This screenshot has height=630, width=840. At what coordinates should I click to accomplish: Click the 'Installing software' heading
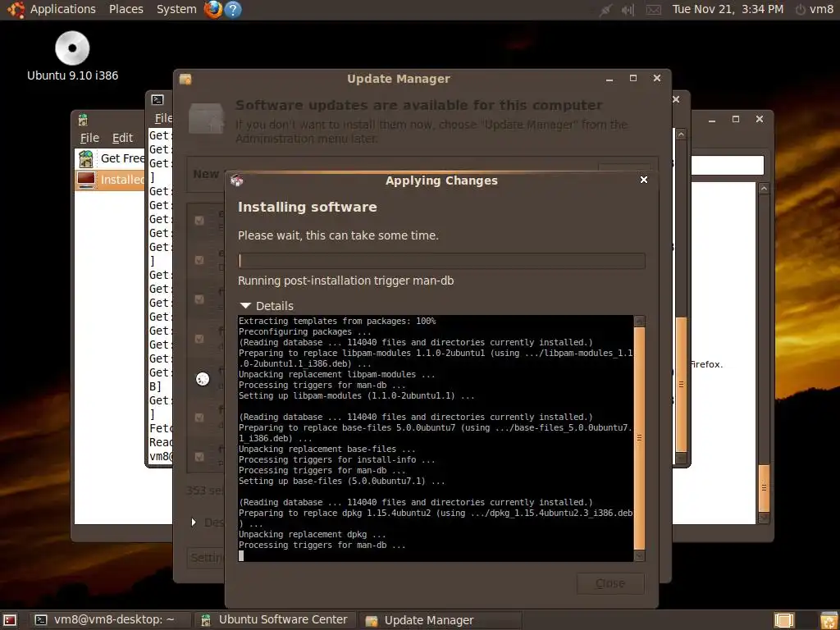(x=308, y=208)
